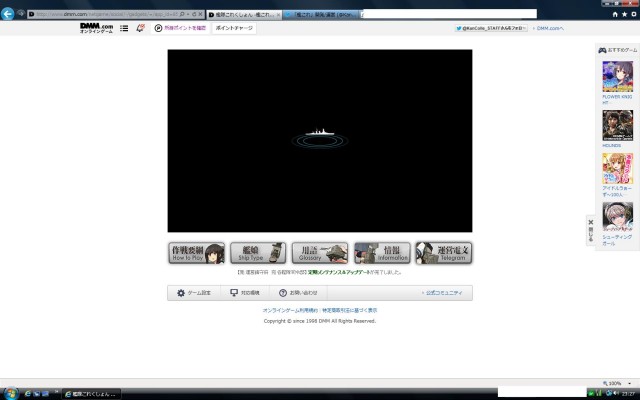Image resolution: width=640 pixels, height=400 pixels.
Task: Switch to the 艦隊これくしょん browser tab
Action: (x=244, y=15)
